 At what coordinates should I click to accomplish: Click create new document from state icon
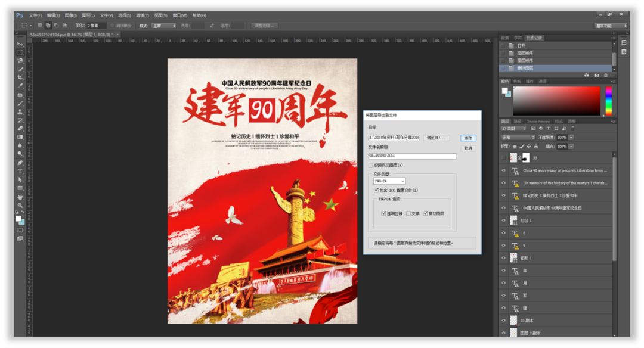[x=587, y=75]
